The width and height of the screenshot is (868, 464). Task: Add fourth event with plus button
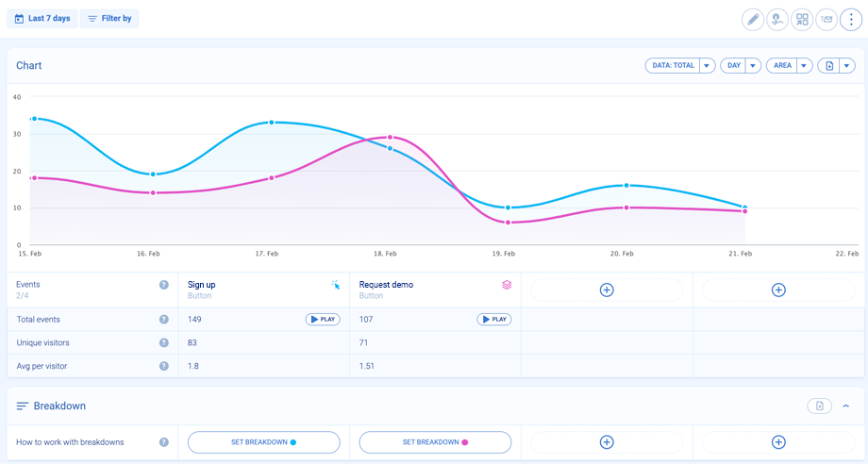point(778,290)
